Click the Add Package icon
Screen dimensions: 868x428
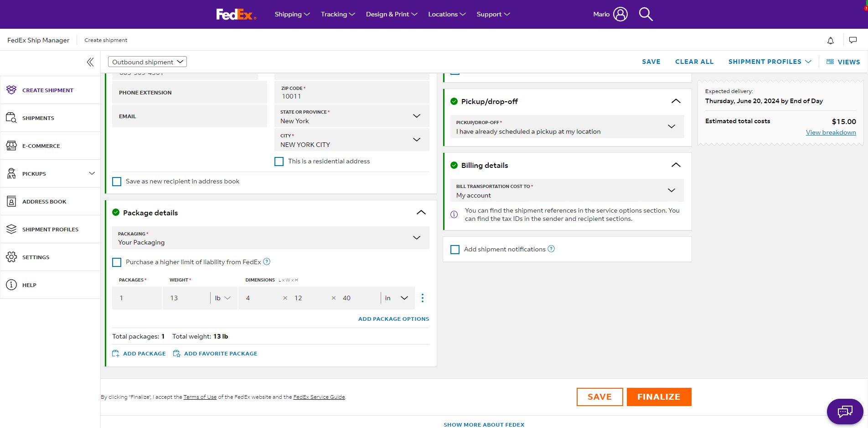116,354
